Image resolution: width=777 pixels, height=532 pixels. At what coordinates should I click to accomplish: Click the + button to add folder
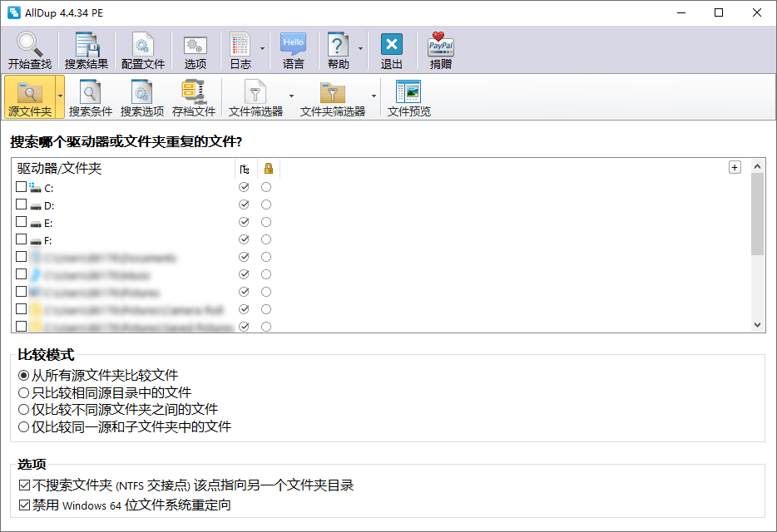[734, 166]
